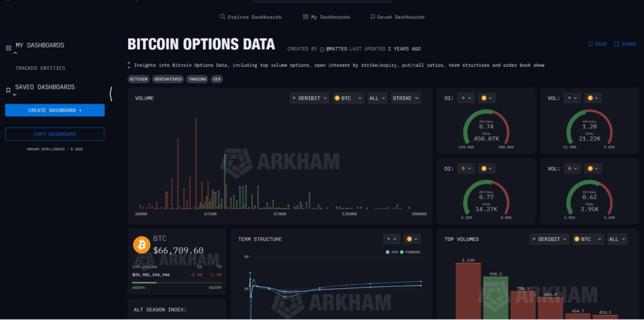
Task: Save this dashboard using the SAVE link
Action: 597,44
